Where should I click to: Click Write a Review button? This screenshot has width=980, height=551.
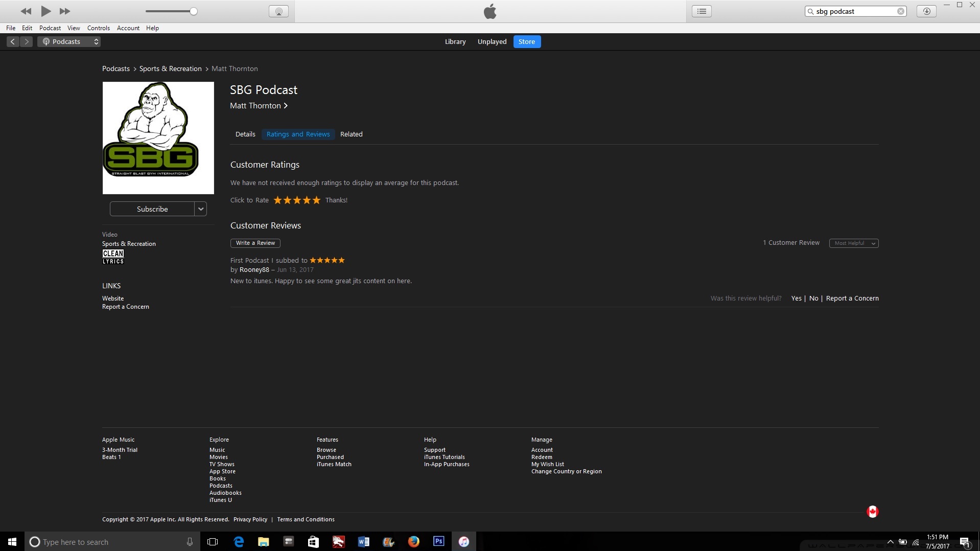255,243
